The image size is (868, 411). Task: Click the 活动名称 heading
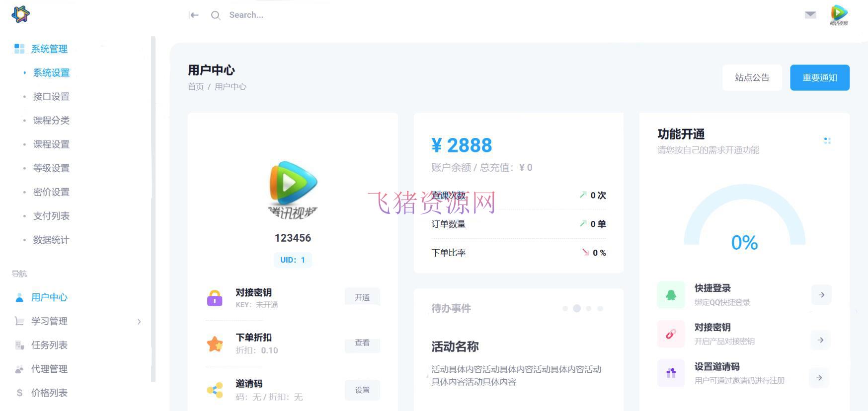pyautogui.click(x=455, y=346)
